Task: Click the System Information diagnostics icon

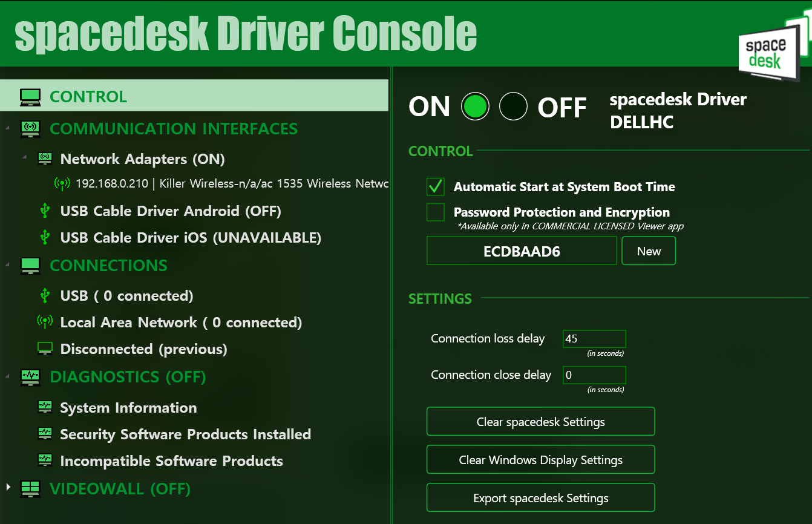Action: [x=45, y=407]
